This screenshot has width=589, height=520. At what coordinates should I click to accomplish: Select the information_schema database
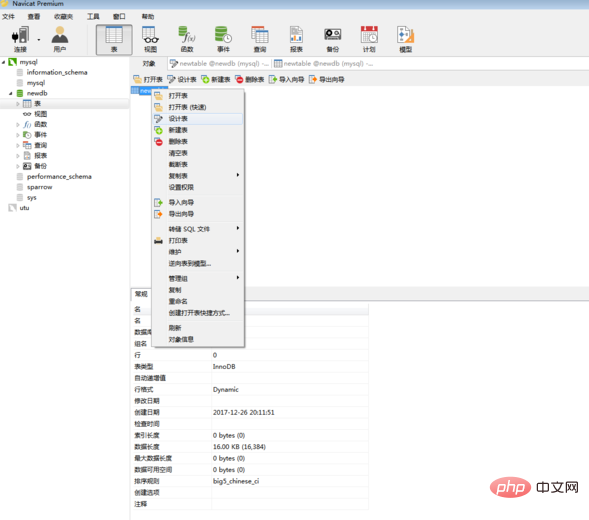tap(52, 73)
